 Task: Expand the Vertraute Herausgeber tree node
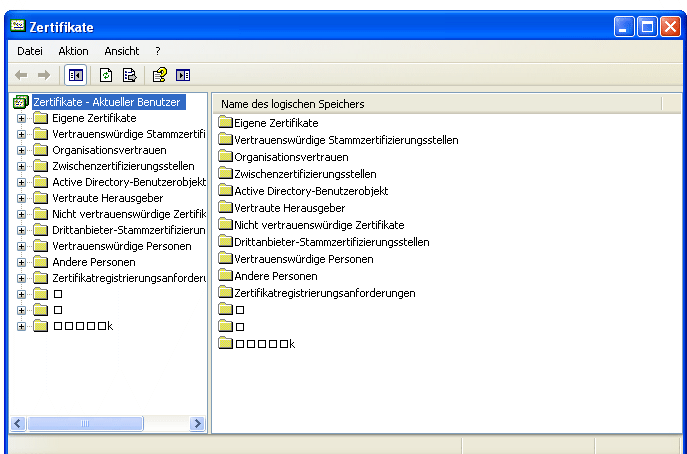click(x=22, y=198)
